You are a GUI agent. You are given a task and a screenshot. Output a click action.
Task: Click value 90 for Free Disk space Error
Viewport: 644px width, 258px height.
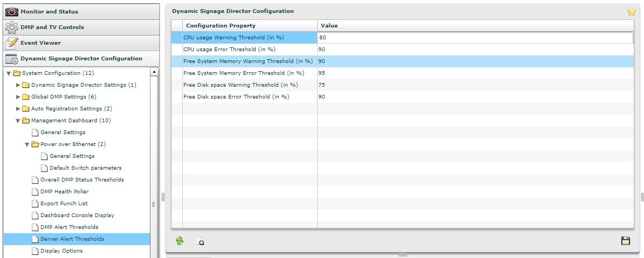pyautogui.click(x=322, y=97)
